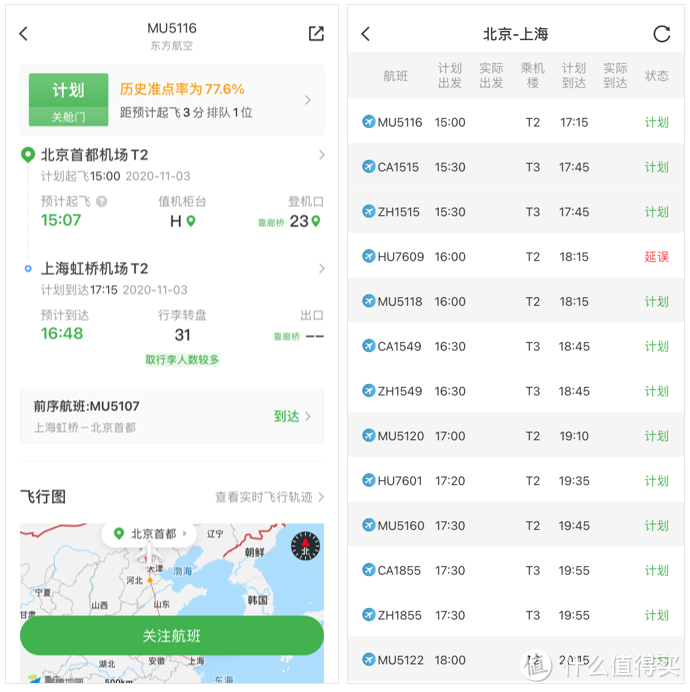The width and height of the screenshot is (690, 692).
Task: Locate check-in counter H pin
Action: click(191, 221)
